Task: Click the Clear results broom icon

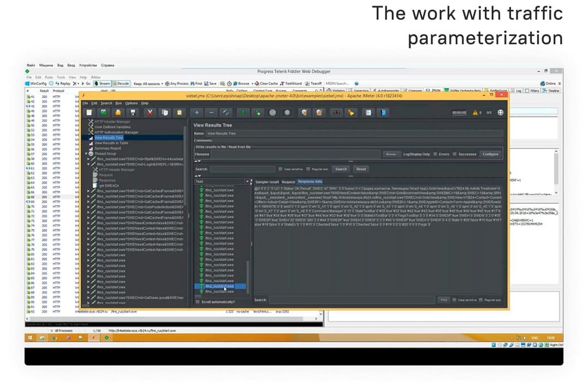Action: tap(305, 113)
